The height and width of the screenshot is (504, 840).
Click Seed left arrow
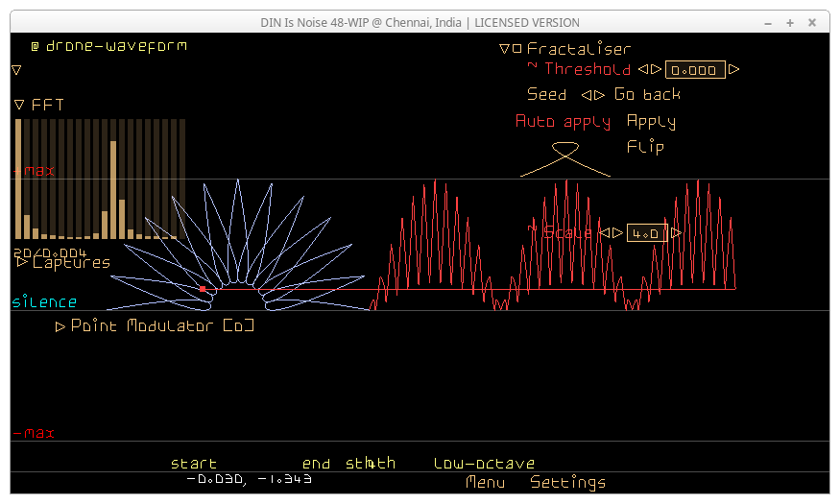[x=586, y=95]
